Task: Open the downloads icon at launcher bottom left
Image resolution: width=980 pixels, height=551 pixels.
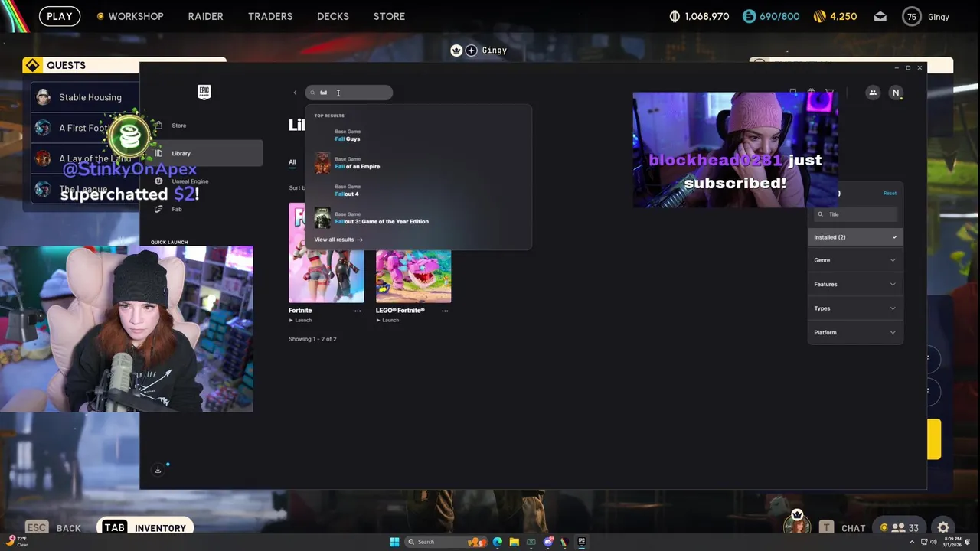Action: [158, 469]
